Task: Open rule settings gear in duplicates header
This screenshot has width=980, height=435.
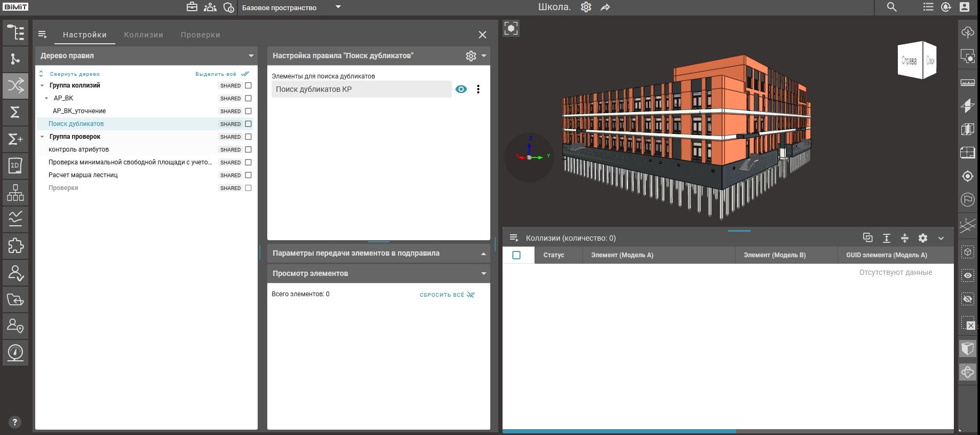Action: click(x=471, y=56)
